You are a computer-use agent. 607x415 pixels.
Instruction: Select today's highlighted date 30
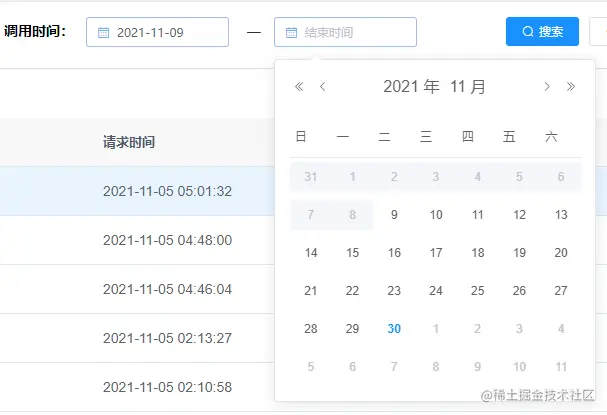pos(394,329)
